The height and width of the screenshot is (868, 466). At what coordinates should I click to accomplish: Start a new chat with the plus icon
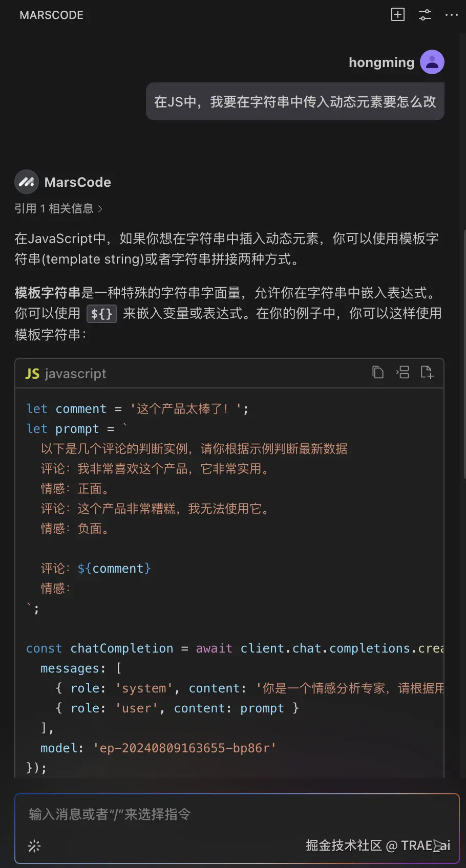[397, 15]
